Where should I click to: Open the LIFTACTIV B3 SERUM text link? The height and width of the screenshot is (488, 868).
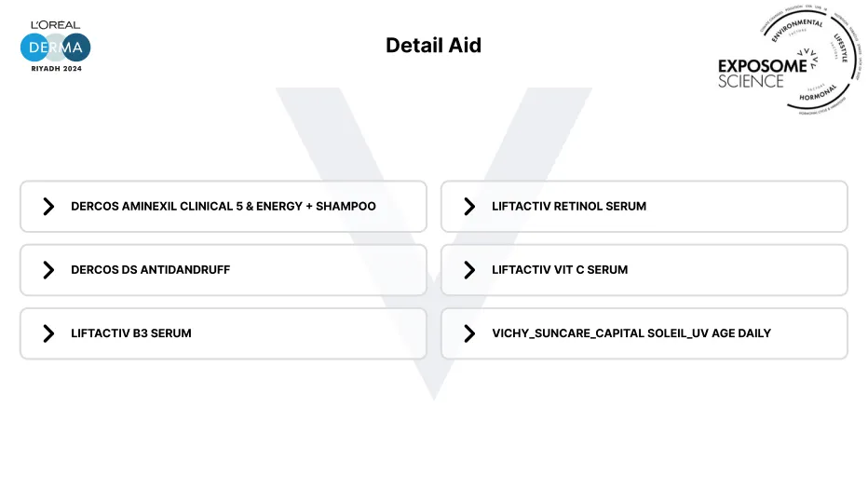pyautogui.click(x=131, y=333)
